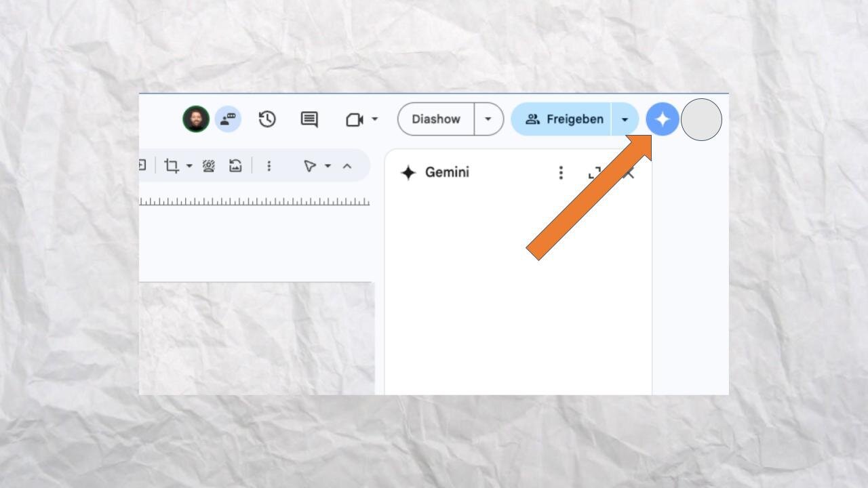Expand the Diashow dropdown arrow
Image resolution: width=868 pixels, height=488 pixels.
pos(488,119)
